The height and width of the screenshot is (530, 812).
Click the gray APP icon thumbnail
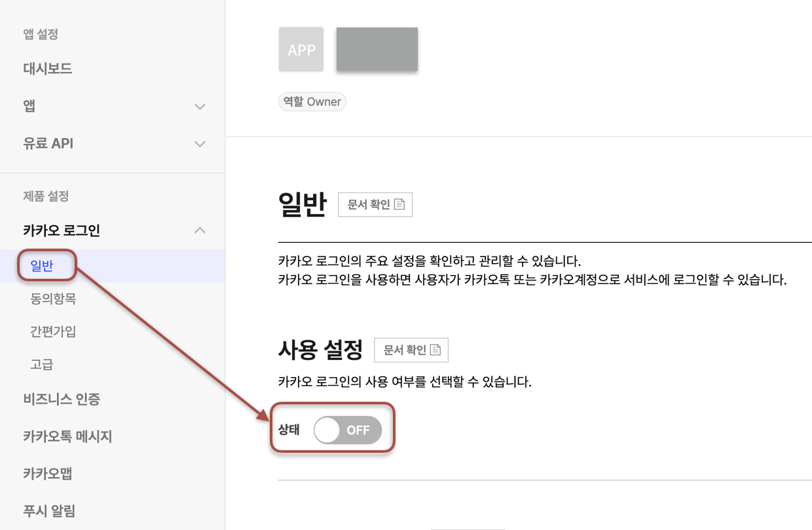[301, 49]
